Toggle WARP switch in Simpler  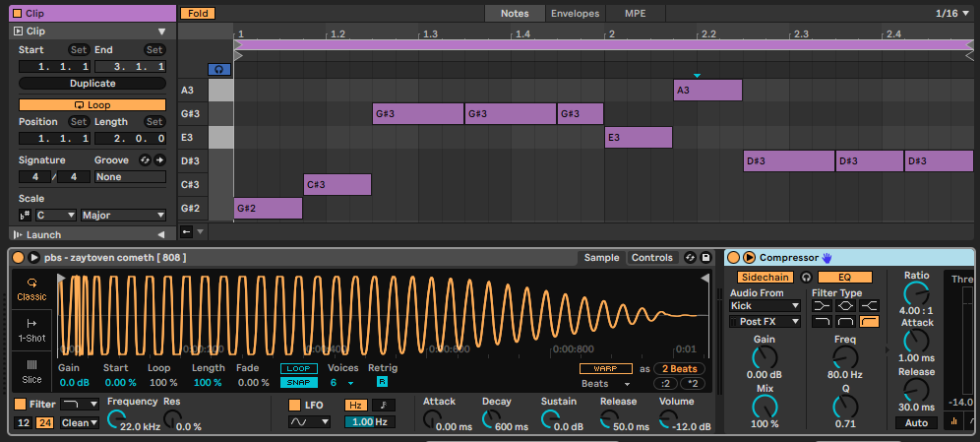(x=606, y=369)
